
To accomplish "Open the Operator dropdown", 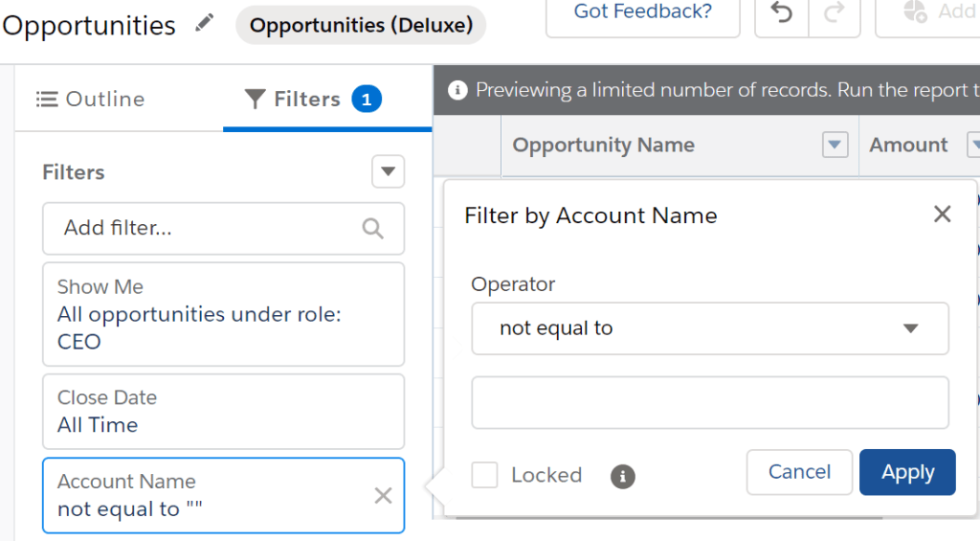I will (709, 328).
